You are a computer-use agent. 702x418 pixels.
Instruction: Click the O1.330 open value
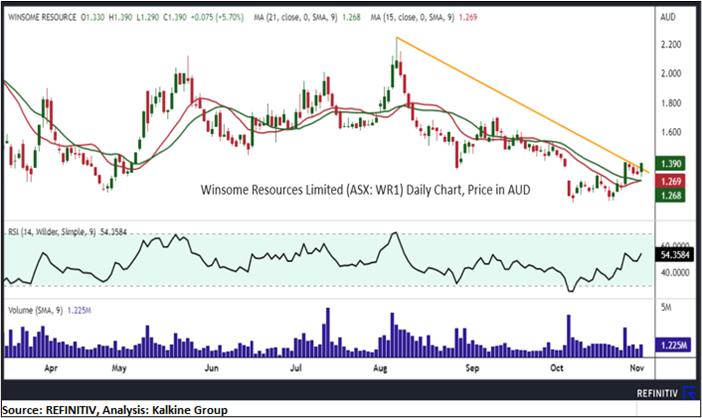(x=93, y=17)
